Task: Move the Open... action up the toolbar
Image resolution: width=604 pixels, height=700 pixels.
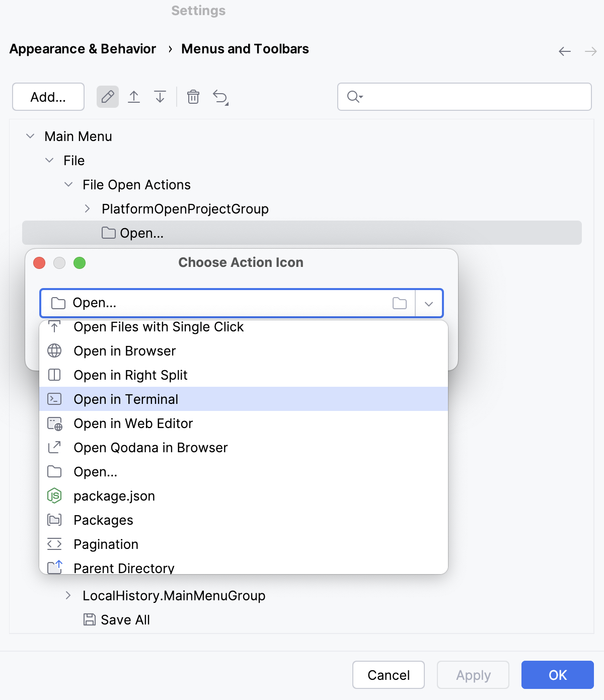Action: coord(134,97)
